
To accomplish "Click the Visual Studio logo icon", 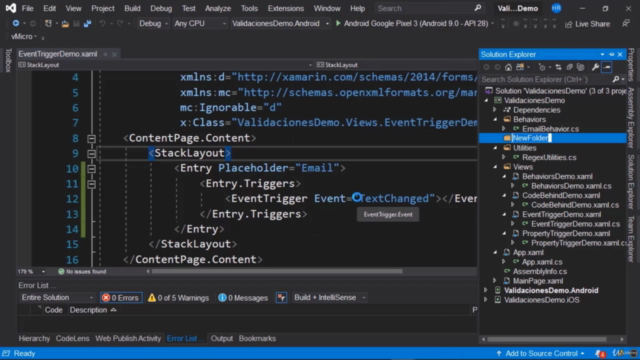I will (x=11, y=8).
